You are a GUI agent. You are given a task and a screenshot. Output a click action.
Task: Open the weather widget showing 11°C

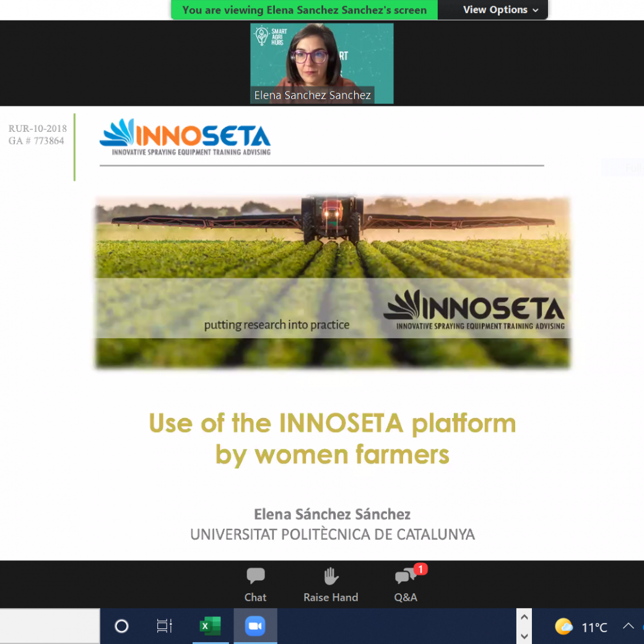pyautogui.click(x=581, y=627)
